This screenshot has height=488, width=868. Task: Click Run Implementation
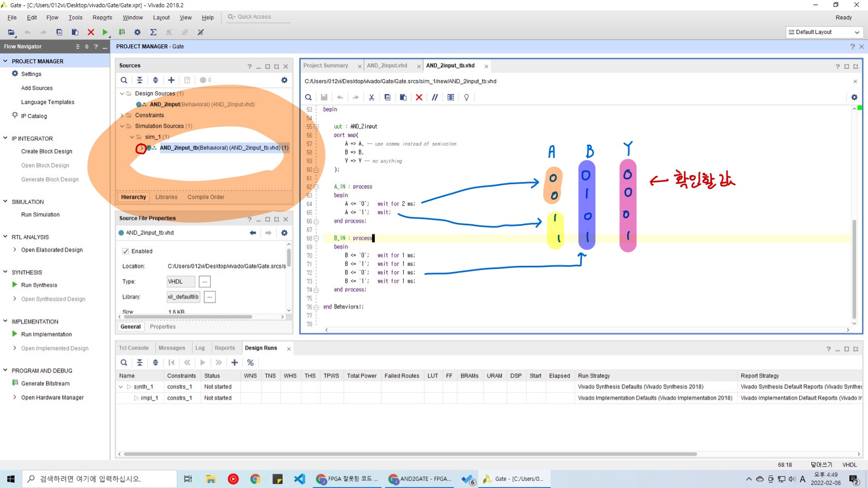click(46, 335)
